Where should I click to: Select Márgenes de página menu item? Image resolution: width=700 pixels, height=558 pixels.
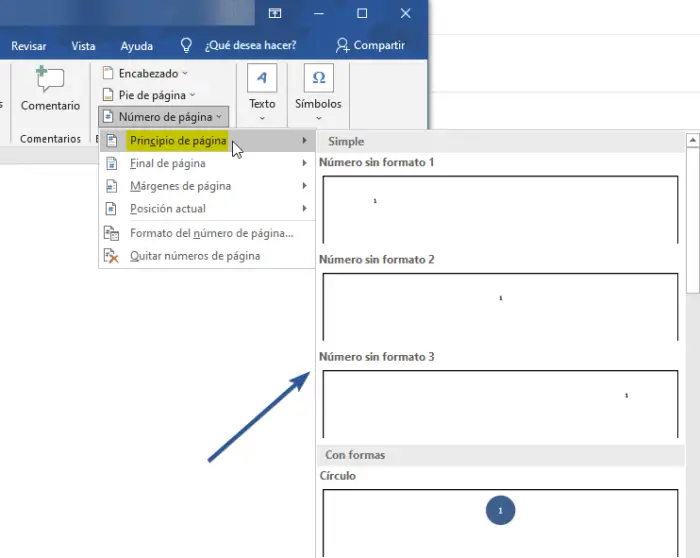point(207,186)
